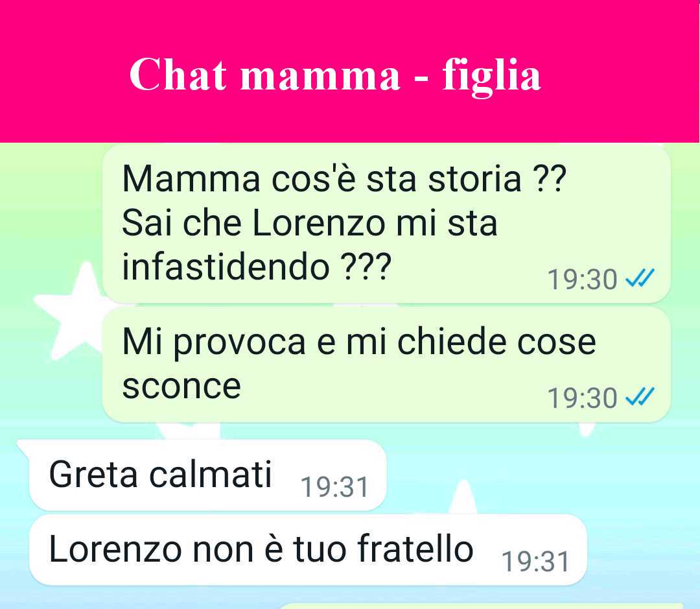700x609 pixels.
Task: Click 19:31 timestamp beside 'Greta calmati'
Action: (334, 487)
